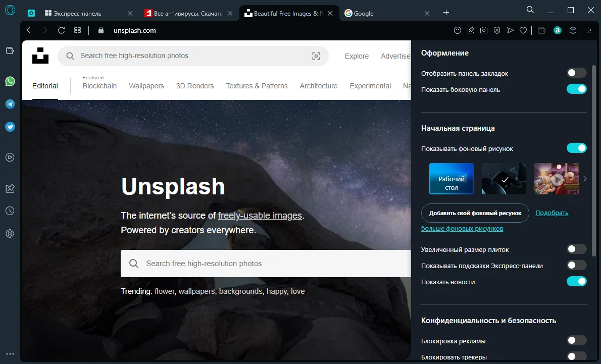601x364 pixels.
Task: Click 'больше фоновых рисунков' link
Action: pos(462,228)
